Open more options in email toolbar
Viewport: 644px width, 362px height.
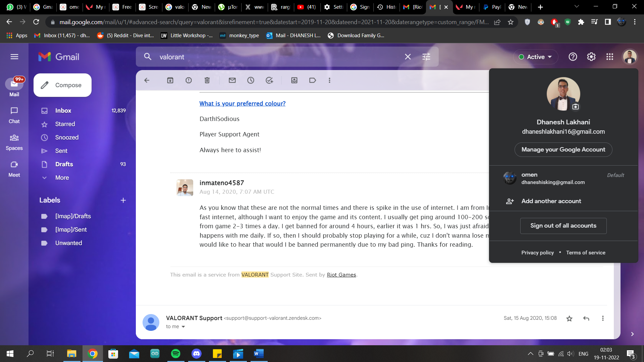click(330, 80)
